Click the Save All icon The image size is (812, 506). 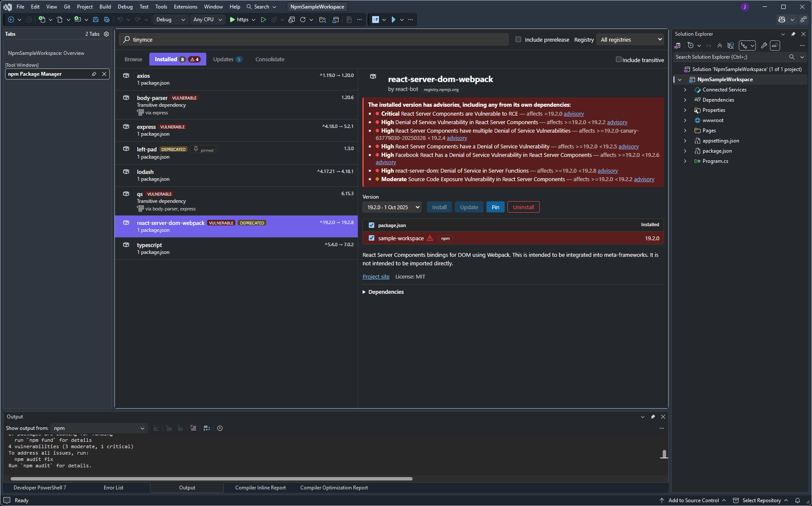click(107, 20)
